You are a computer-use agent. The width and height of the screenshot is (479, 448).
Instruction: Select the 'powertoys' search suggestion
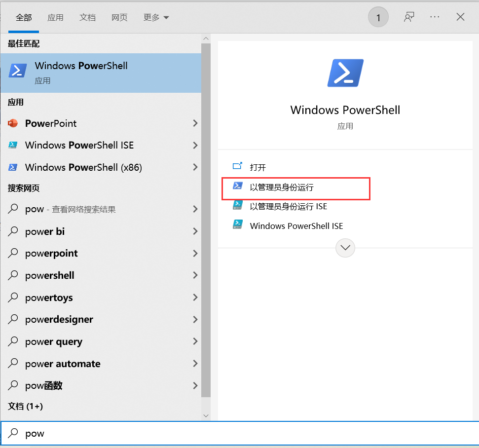coord(101,298)
